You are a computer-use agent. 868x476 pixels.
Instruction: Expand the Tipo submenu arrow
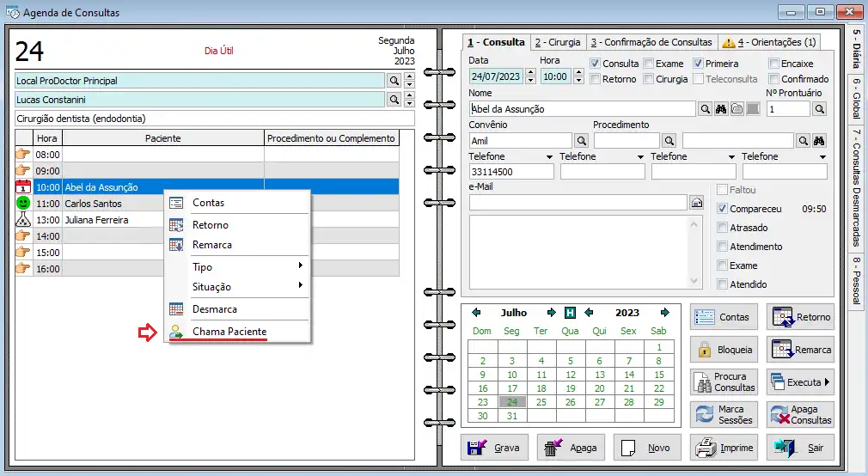[300, 265]
